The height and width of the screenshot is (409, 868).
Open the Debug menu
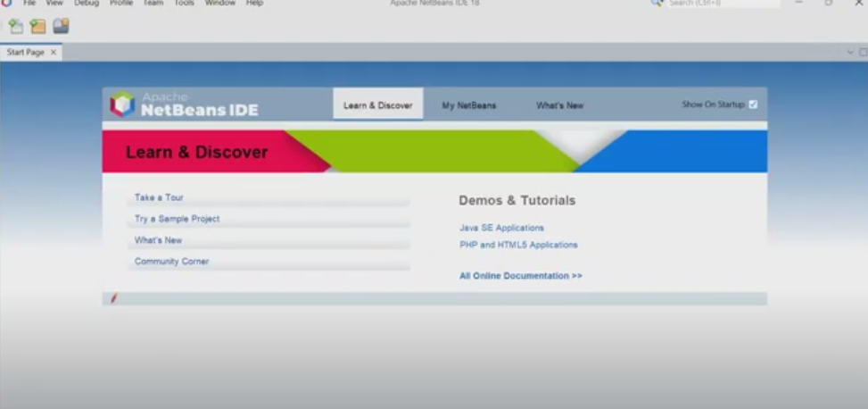(x=87, y=3)
